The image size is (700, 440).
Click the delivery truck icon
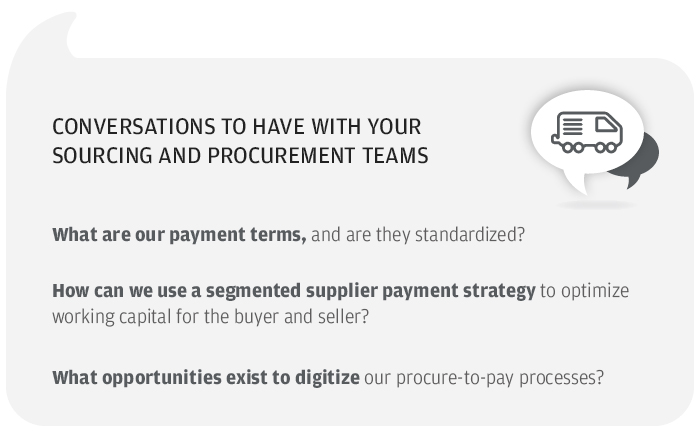pos(586,132)
